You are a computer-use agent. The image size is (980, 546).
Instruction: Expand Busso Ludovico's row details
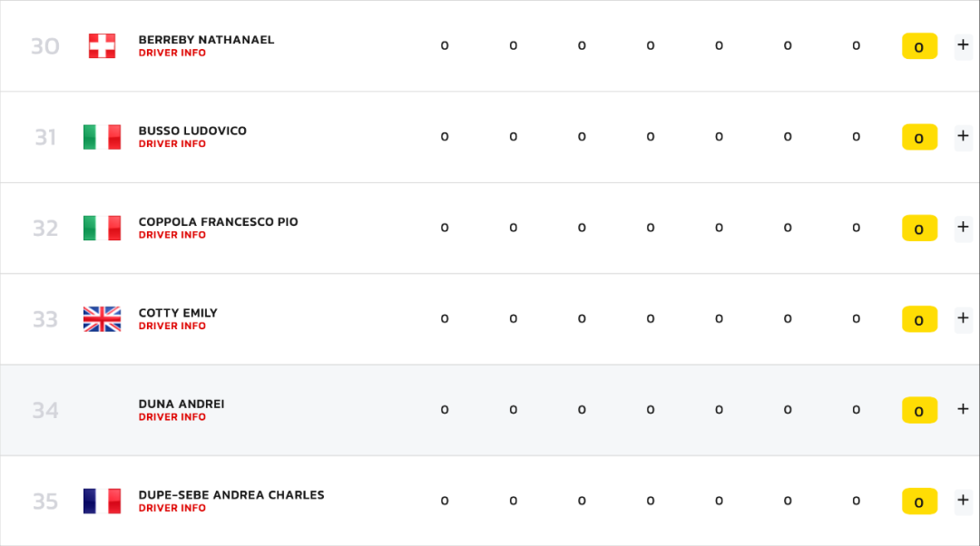coord(963,136)
